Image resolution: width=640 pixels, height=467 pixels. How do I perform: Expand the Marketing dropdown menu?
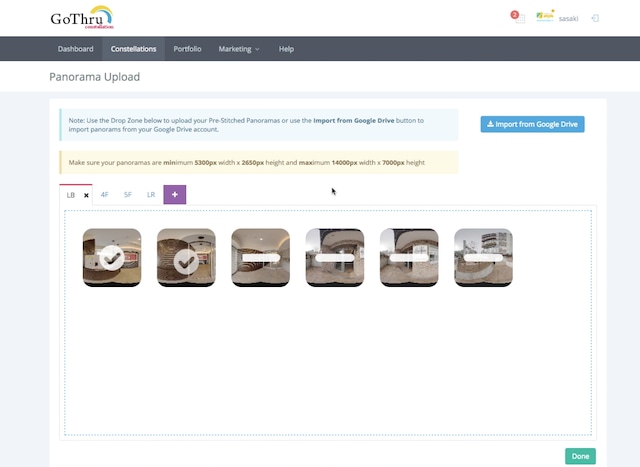(239, 49)
